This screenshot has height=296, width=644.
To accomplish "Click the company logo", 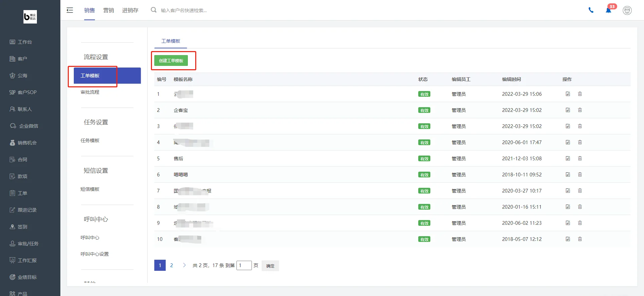I will point(30,17).
